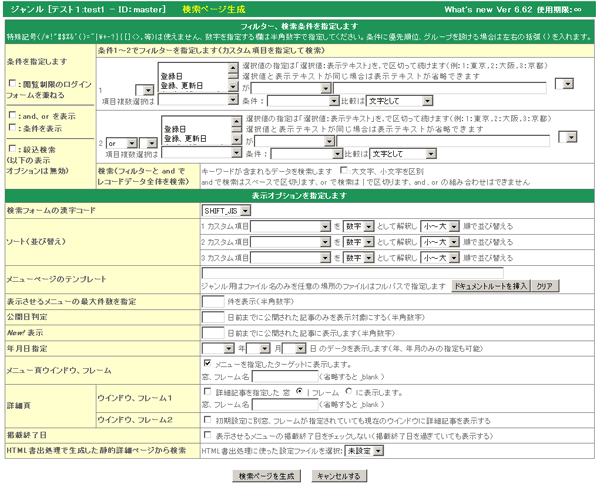Enable the 絞込検索 checkbox
The height and width of the screenshot is (487, 600).
[x=13, y=148]
